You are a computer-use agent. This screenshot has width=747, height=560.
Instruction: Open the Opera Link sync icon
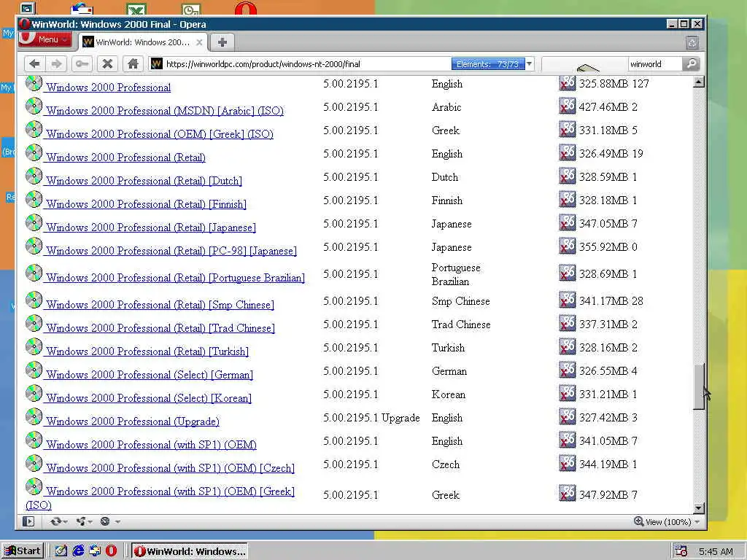pos(55,521)
